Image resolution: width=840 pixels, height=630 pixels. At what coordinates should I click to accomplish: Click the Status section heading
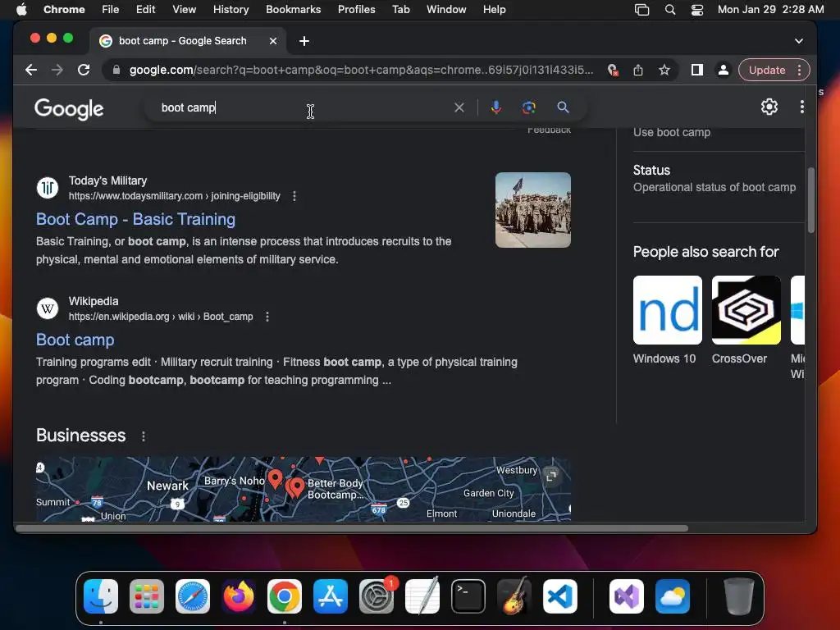coord(651,171)
